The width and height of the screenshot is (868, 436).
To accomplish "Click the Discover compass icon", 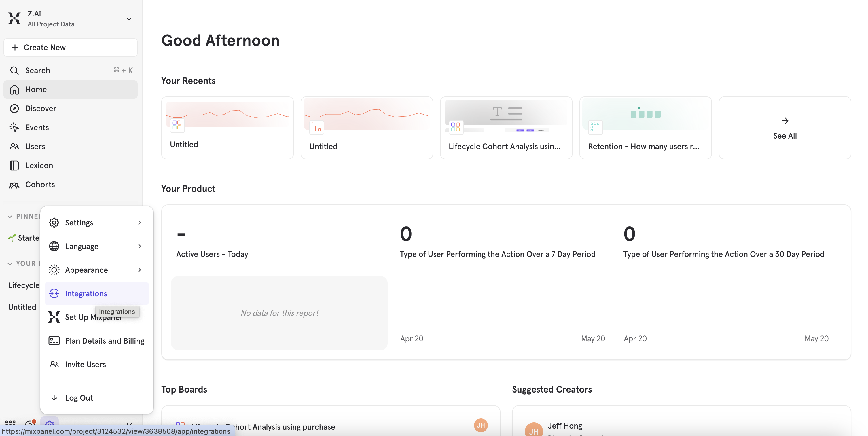I will [14, 109].
